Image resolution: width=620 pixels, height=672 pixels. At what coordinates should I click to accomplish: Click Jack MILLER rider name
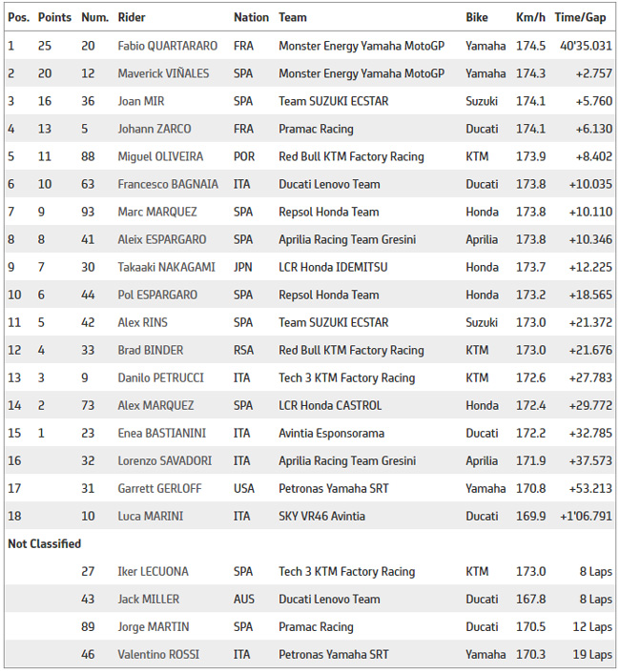pyautogui.click(x=149, y=600)
